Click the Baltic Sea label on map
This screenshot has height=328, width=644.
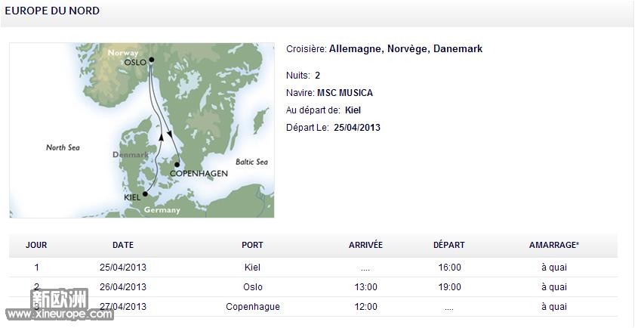coord(251,162)
